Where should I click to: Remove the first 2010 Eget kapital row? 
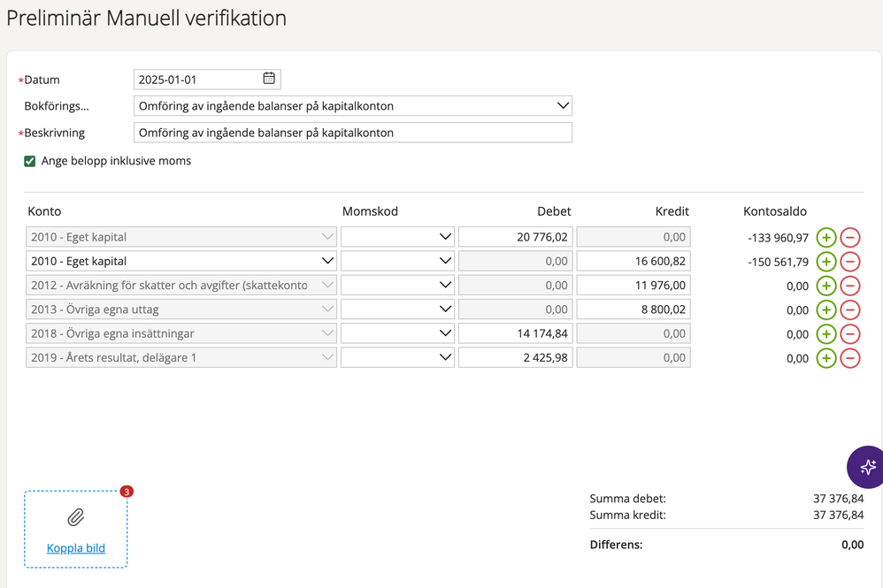[x=849, y=237]
